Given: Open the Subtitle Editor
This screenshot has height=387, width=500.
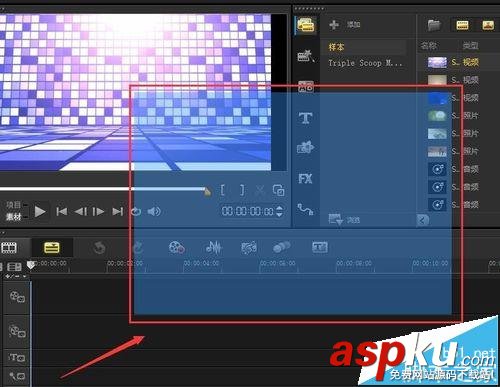Looking at the screenshot, I should (320, 247).
